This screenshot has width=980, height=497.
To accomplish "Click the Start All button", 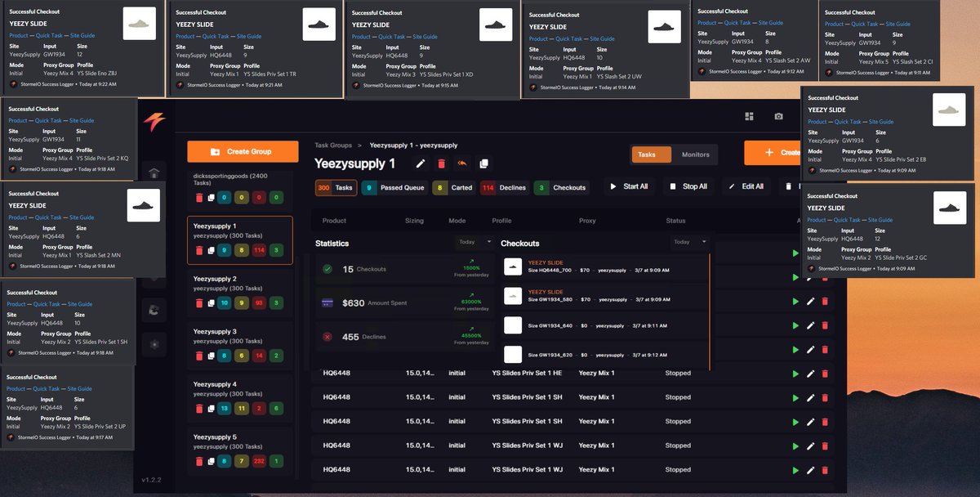I will tap(629, 186).
